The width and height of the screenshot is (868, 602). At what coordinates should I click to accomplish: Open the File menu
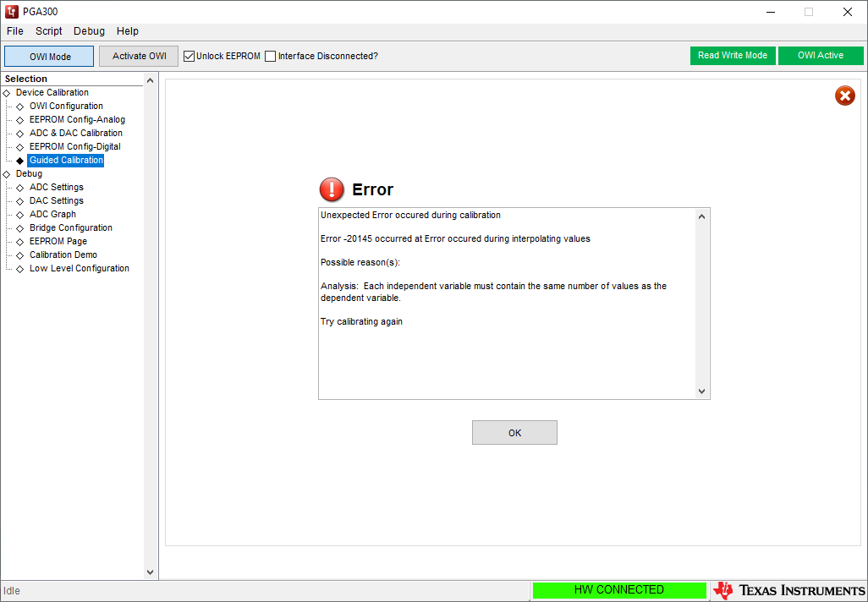click(x=15, y=31)
